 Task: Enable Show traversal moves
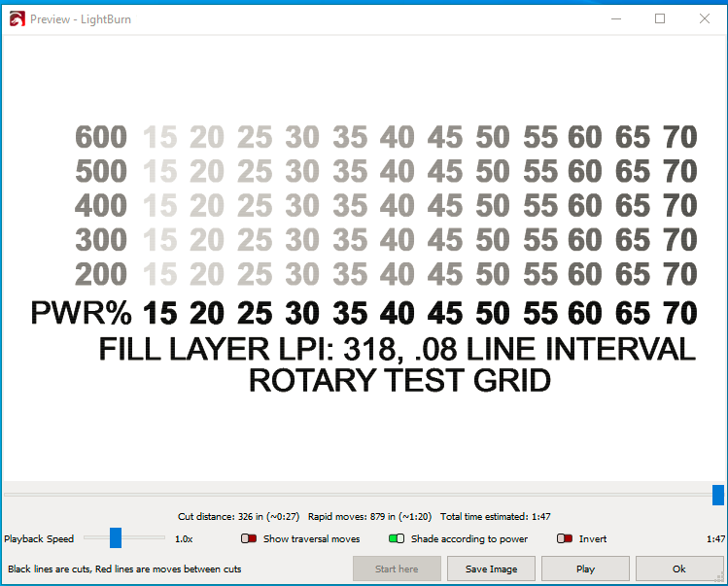250,538
